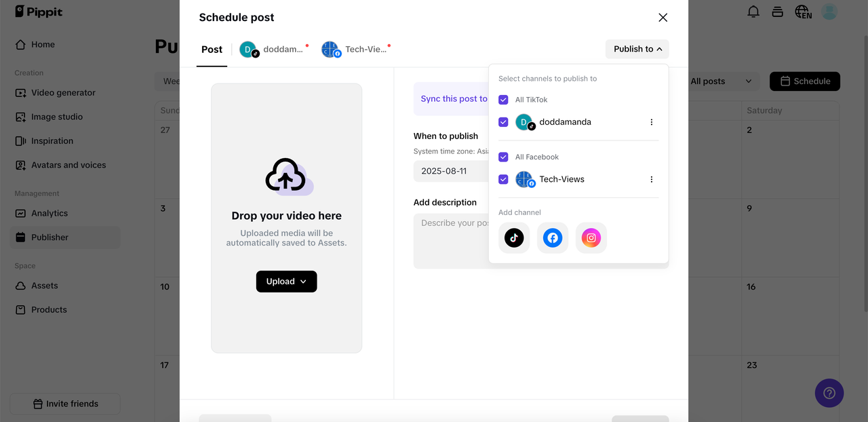Viewport: 868px width, 422px height.
Task: Uncheck the All Facebook checkbox
Action: (503, 157)
